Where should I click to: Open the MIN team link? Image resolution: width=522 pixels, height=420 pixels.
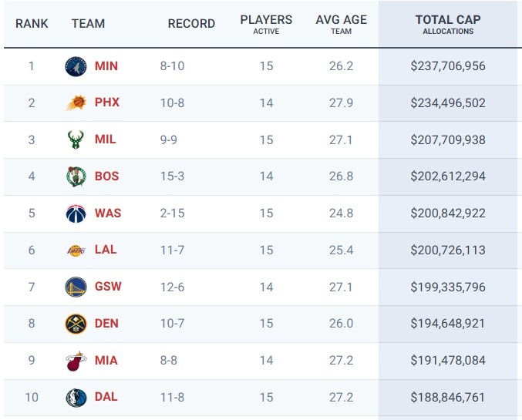coord(106,66)
